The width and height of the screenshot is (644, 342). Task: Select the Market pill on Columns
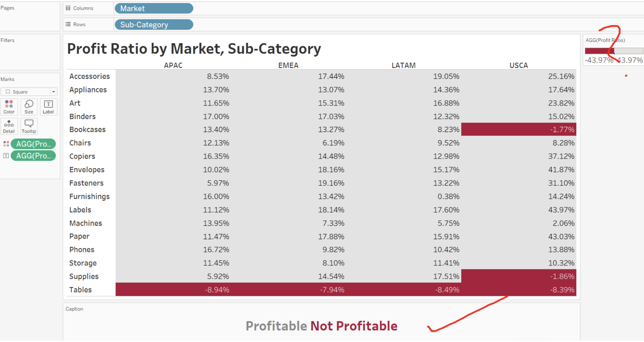click(153, 9)
